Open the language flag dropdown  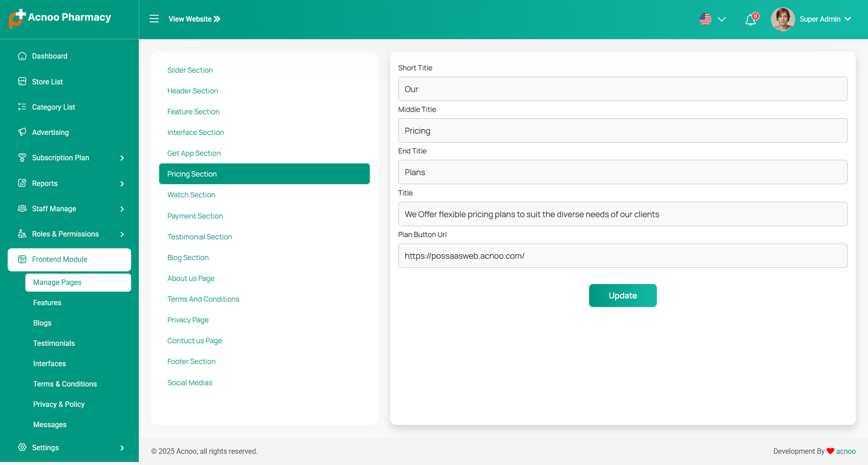712,19
